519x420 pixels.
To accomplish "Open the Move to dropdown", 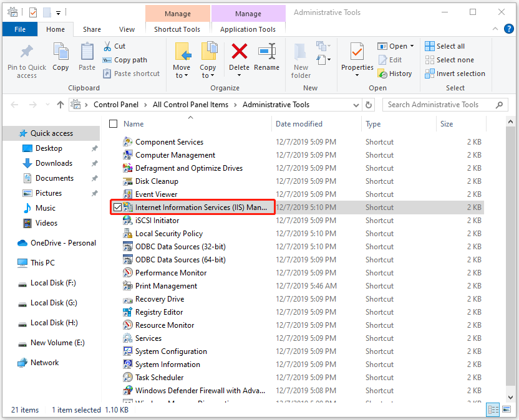I will pyautogui.click(x=182, y=72).
